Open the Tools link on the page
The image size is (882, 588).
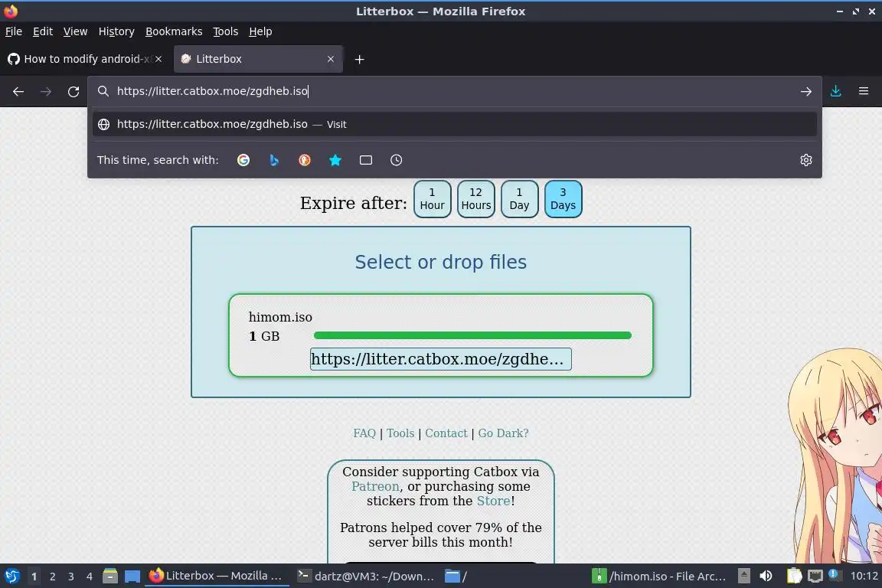coord(400,433)
